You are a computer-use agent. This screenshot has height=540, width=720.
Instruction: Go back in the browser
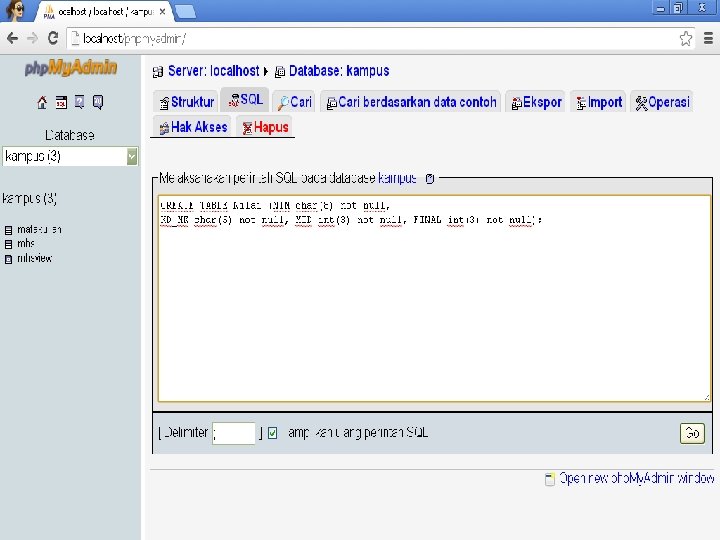point(12,38)
